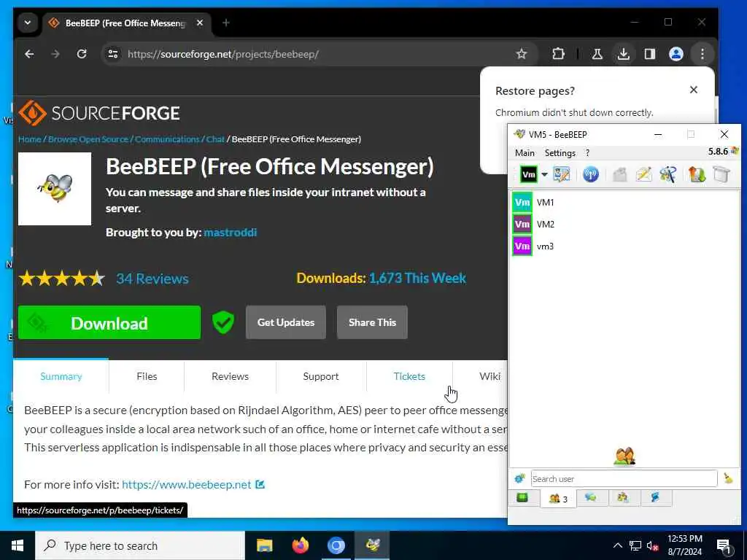
Task: Click the greyed envelope icon in BeeBEEP toolbar
Action: 619,175
